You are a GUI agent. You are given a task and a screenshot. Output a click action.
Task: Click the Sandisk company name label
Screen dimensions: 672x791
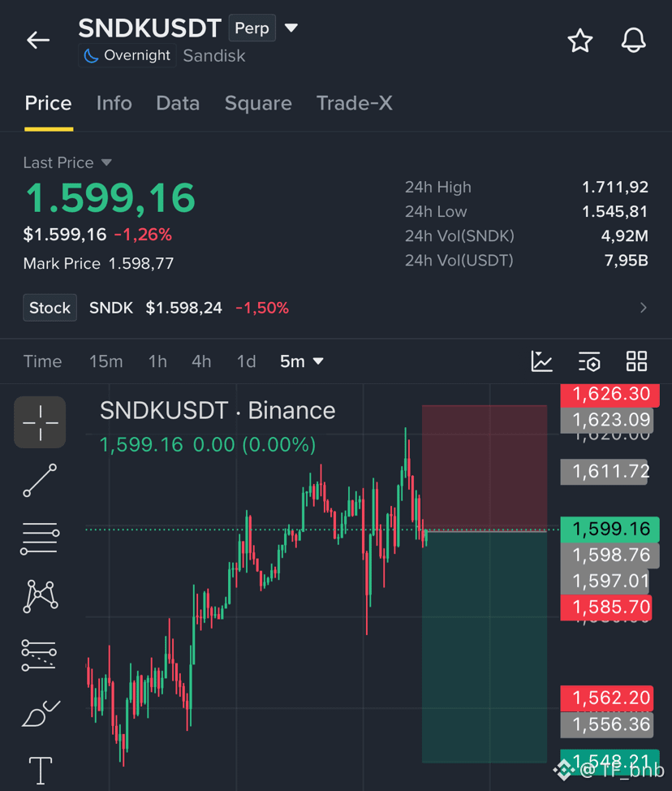[x=214, y=55]
